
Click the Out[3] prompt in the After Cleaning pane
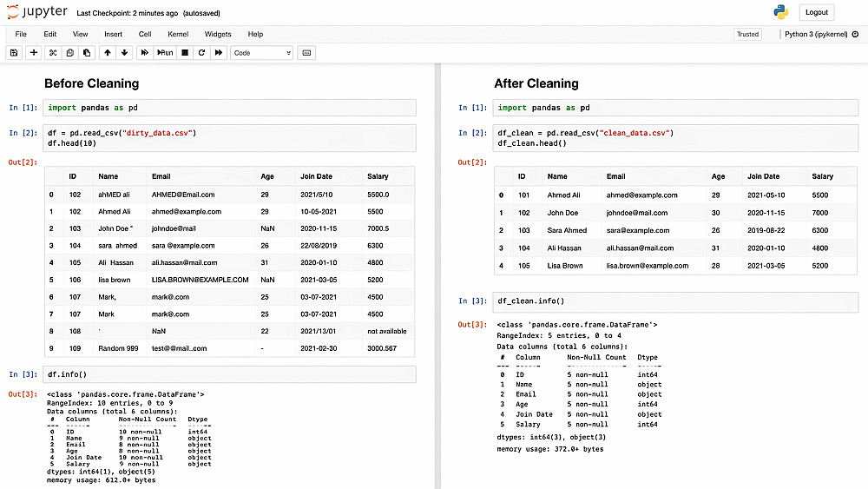pyautogui.click(x=473, y=325)
